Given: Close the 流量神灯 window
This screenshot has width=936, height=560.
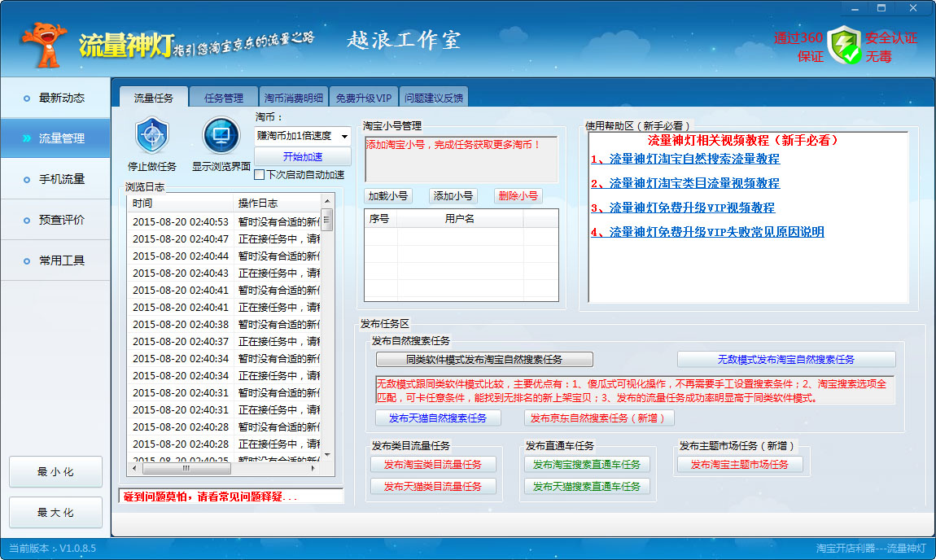Looking at the screenshot, I should 913,8.
